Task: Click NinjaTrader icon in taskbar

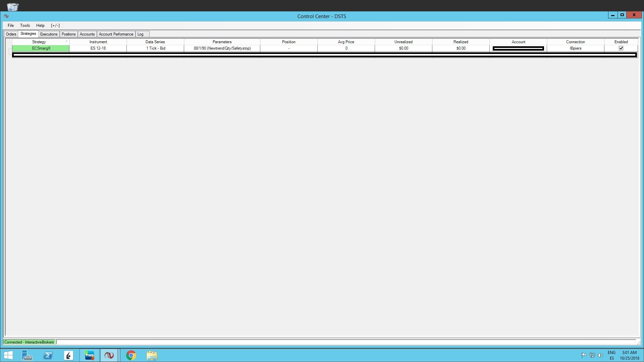Action: click(x=109, y=355)
